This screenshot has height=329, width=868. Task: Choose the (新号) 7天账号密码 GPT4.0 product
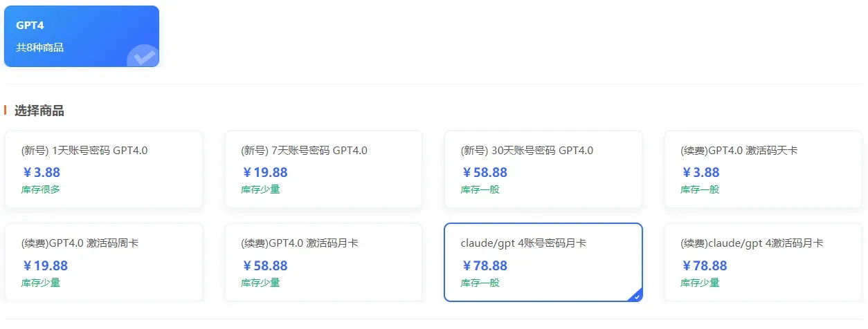(323, 169)
